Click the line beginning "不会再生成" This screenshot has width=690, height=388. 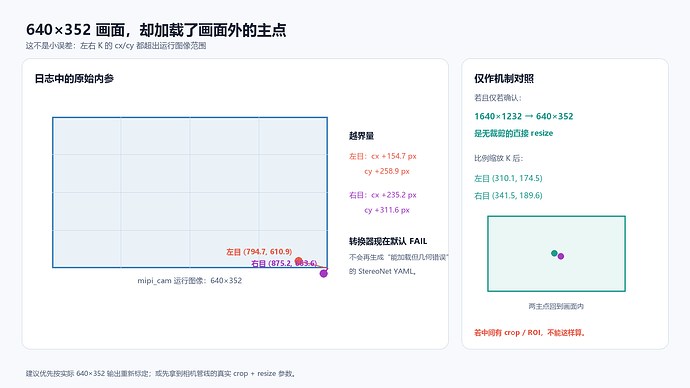tap(398, 257)
